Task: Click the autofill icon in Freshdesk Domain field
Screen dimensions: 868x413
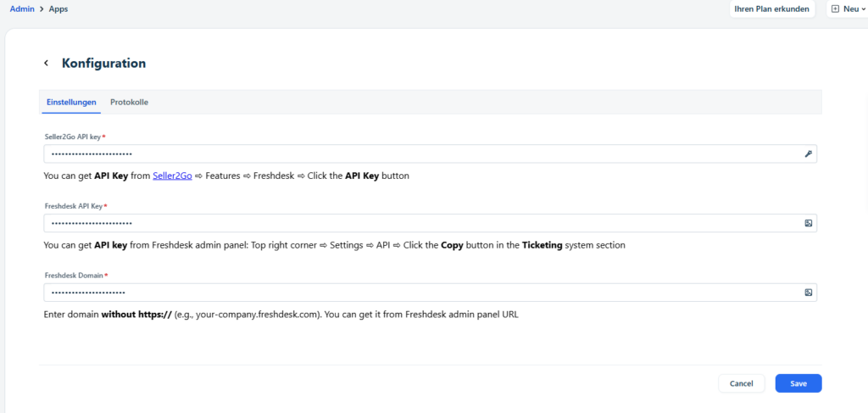Action: point(808,293)
